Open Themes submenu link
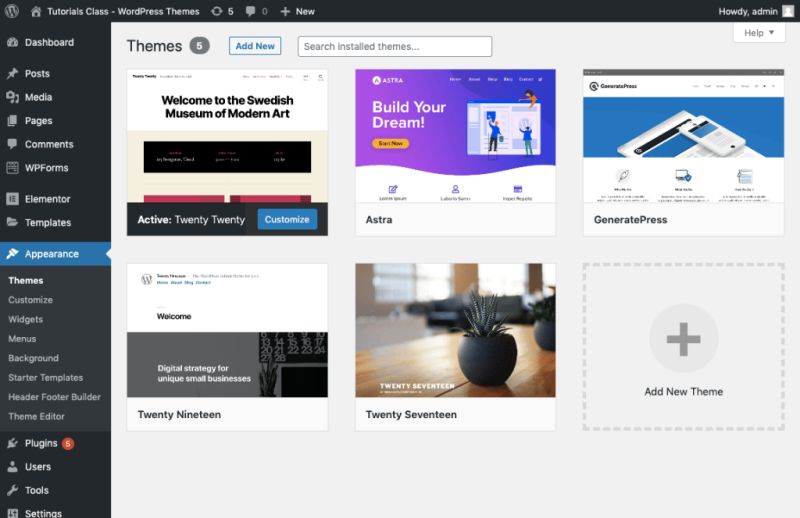 [x=26, y=280]
